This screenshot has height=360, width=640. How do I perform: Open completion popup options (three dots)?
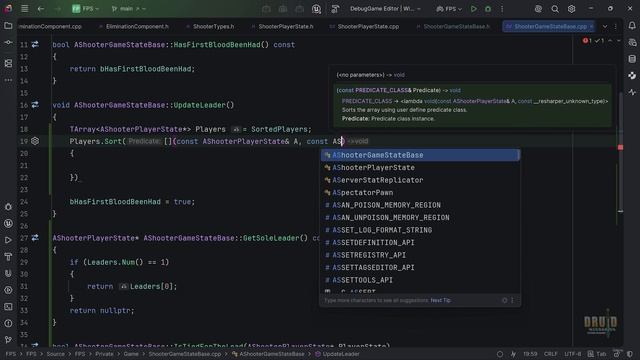[513, 300]
